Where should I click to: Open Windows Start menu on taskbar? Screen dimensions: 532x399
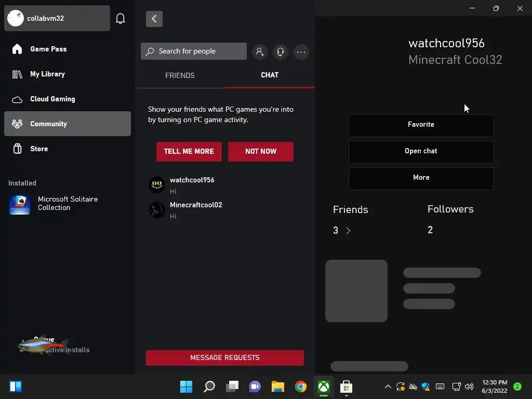pos(186,387)
